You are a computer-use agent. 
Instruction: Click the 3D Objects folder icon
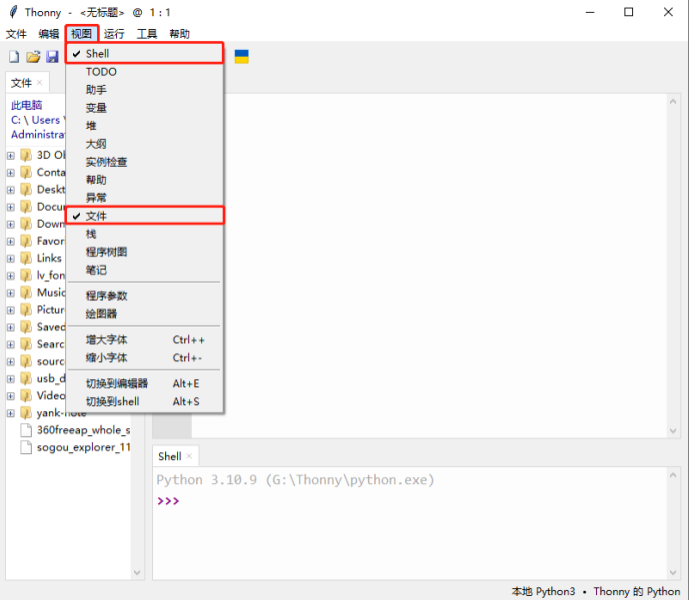tap(26, 155)
